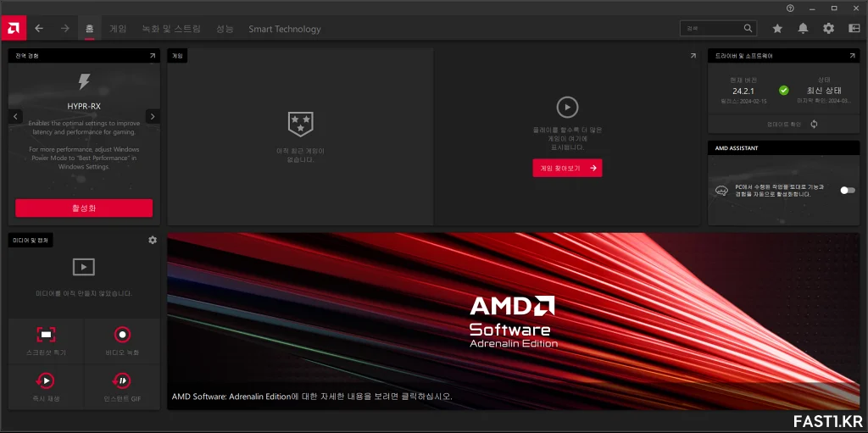This screenshot has width=868, height=433.
Task: Click the AMD logo in top-left corner
Action: pyautogui.click(x=14, y=28)
